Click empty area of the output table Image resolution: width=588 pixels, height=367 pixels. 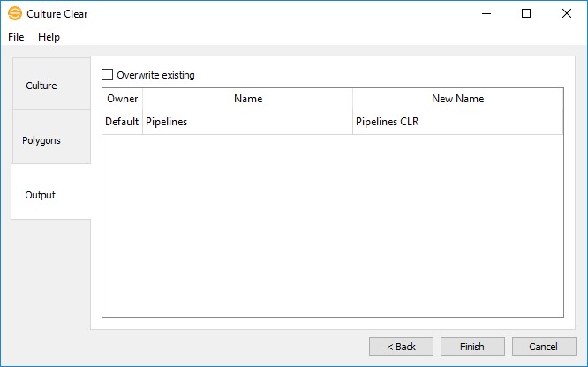pos(332,229)
